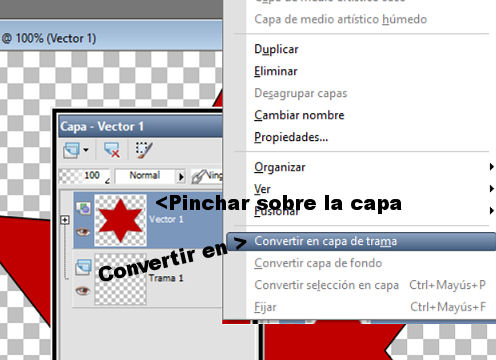Click the Edit Selection brush icon
The height and width of the screenshot is (360, 496).
tap(144, 150)
